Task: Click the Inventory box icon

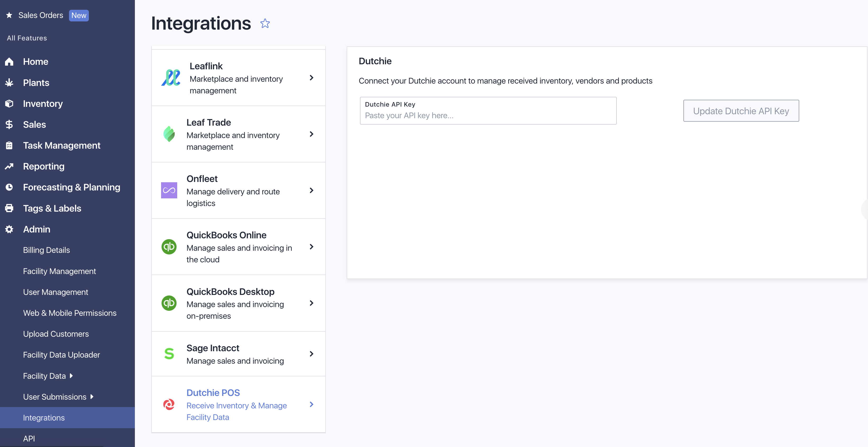Action: coord(10,103)
